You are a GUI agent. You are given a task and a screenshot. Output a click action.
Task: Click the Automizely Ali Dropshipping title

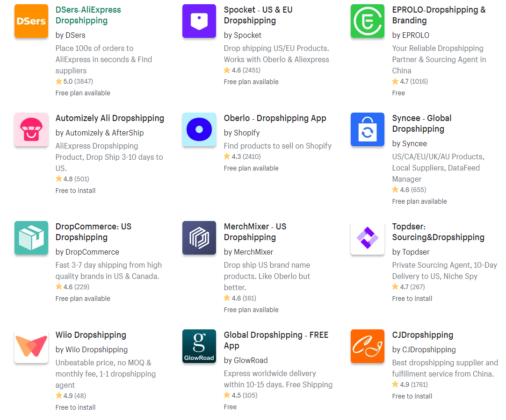tap(110, 118)
